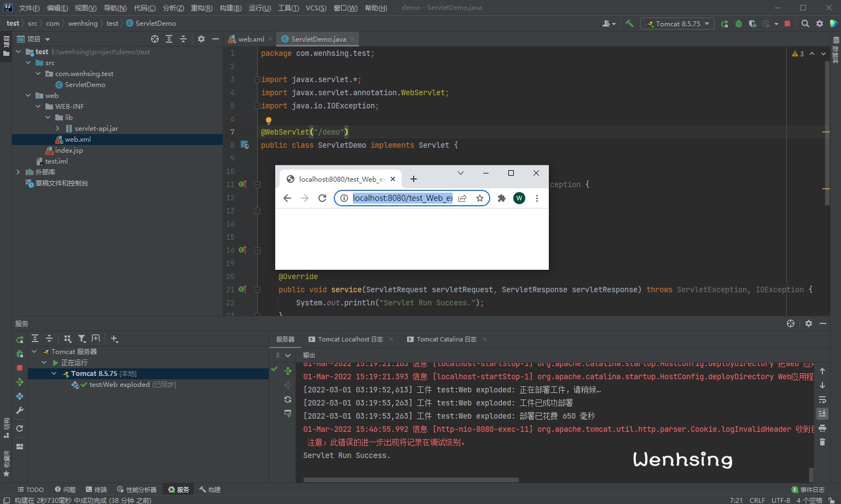Open project panel options gear
The image size is (841, 504).
pos(201,39)
